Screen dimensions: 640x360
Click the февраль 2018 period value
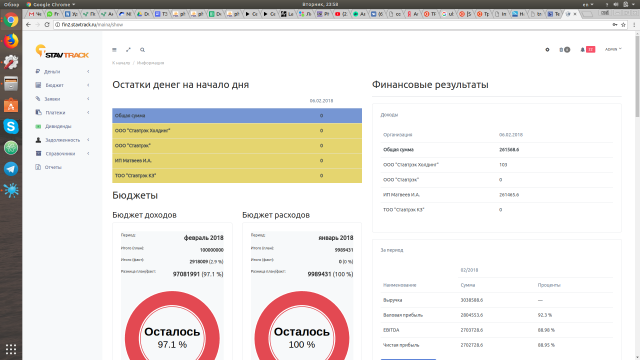pos(204,238)
